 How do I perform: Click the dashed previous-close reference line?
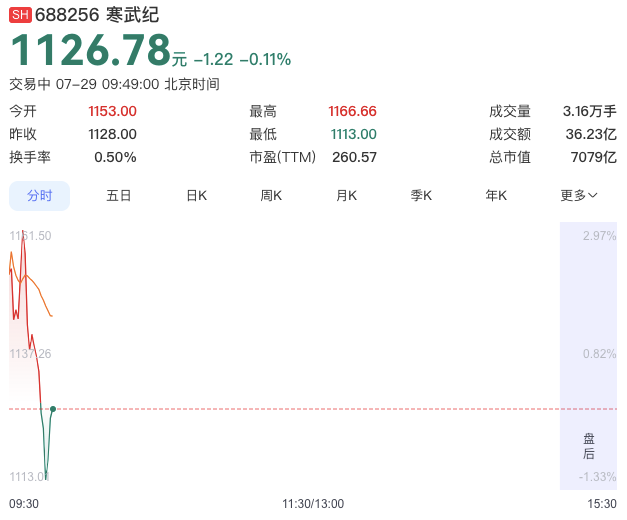313,409
